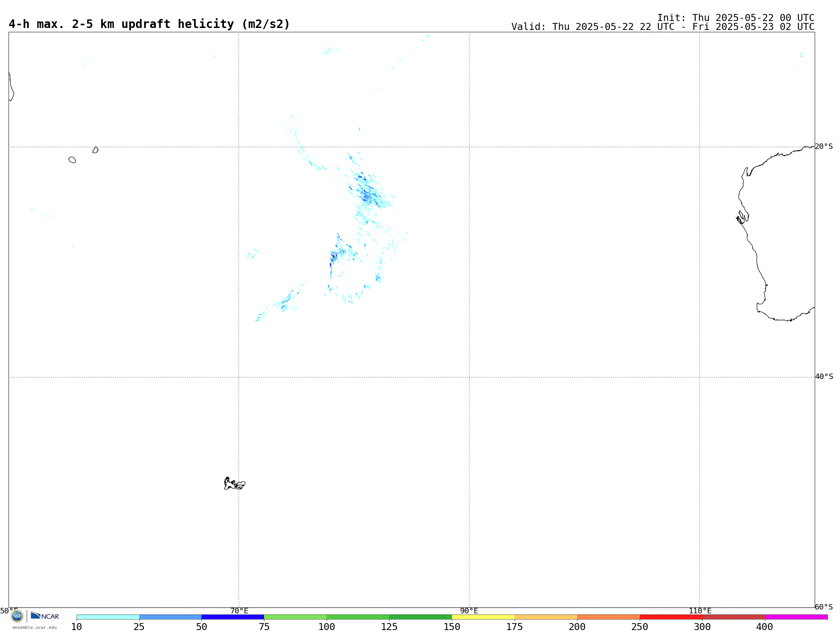This screenshot has height=632, width=840.
Task: Click the plot title '4-h max. 2-5 km updraft helicity'
Action: coord(149,24)
